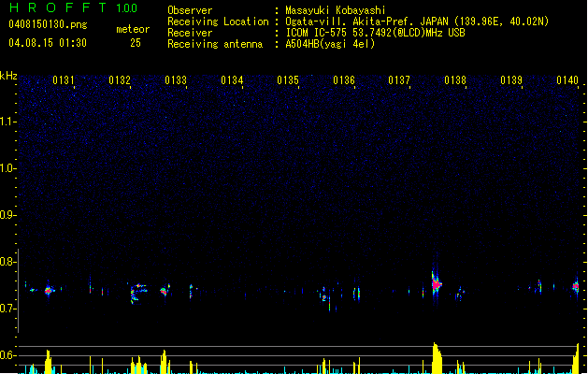The image size is (588, 374).
Task: Click the date stamp 04.08.15 01:30
Action: click(48, 43)
